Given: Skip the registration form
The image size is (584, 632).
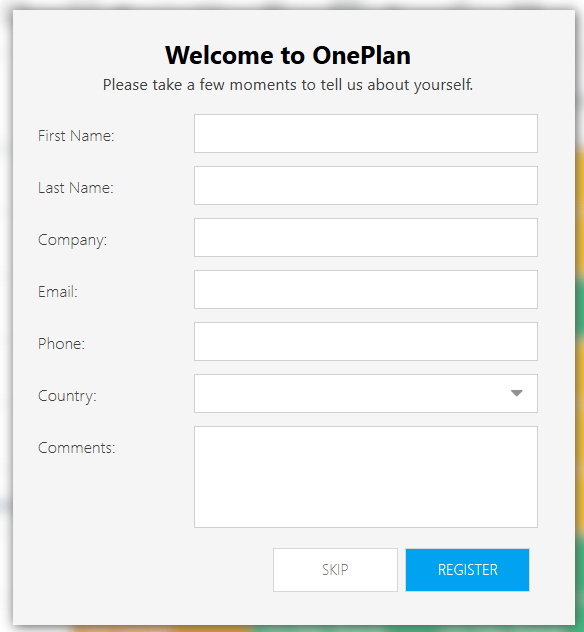Looking at the screenshot, I should [335, 570].
